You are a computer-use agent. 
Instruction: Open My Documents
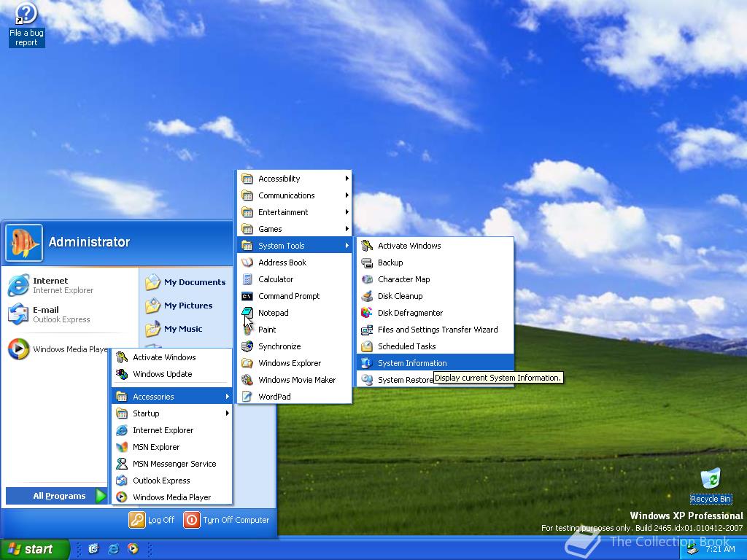[186, 282]
